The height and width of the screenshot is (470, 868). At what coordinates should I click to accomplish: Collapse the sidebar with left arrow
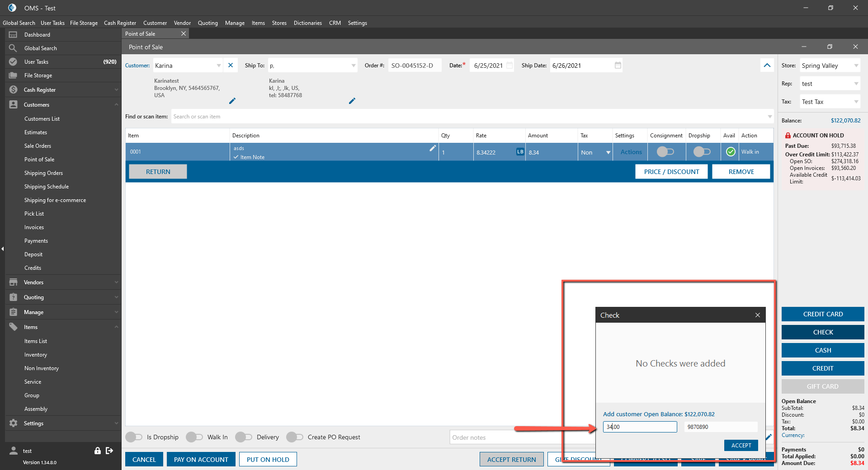click(x=2, y=249)
